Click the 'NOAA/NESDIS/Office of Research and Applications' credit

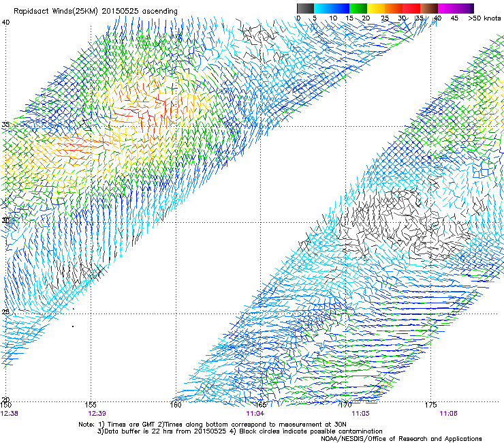pyautogui.click(x=401, y=439)
